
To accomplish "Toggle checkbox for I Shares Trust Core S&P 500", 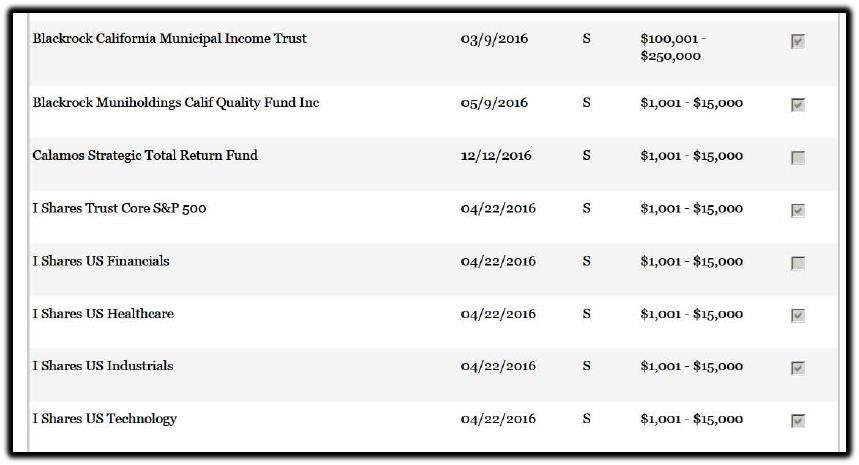I will 798,210.
